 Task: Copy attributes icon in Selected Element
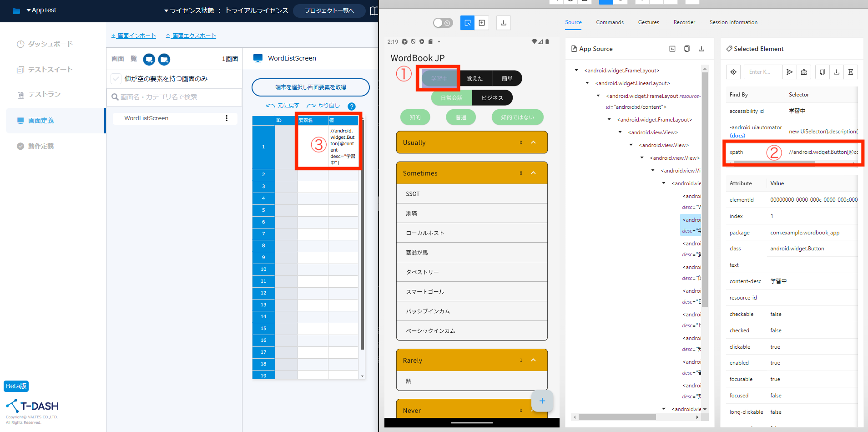[822, 72]
